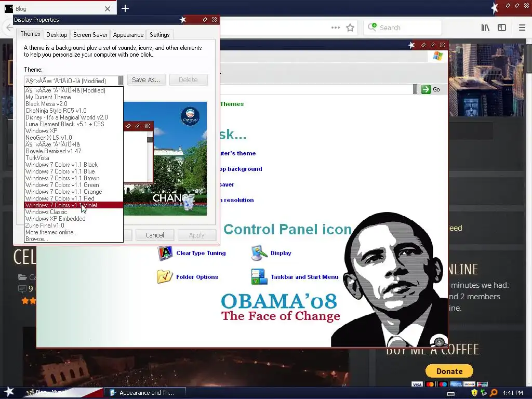Choose the Browse... entry in theme list
Image resolution: width=532 pixels, height=399 pixels.
pyautogui.click(x=74, y=239)
